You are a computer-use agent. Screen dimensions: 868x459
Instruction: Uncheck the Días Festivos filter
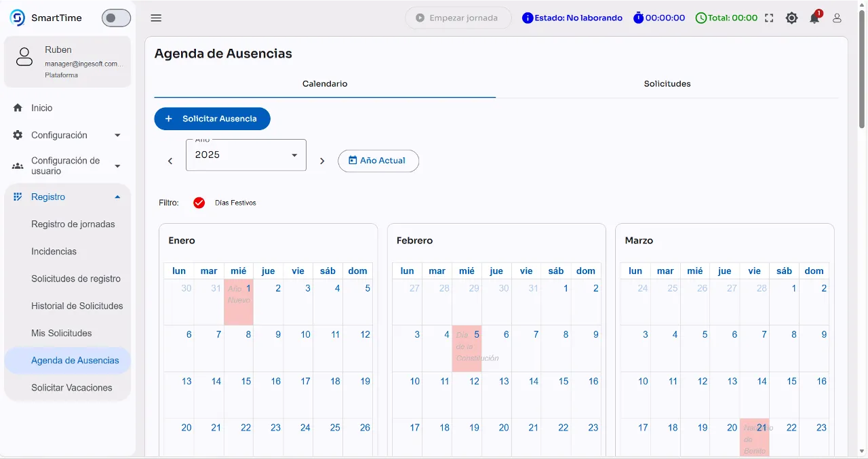pos(199,202)
